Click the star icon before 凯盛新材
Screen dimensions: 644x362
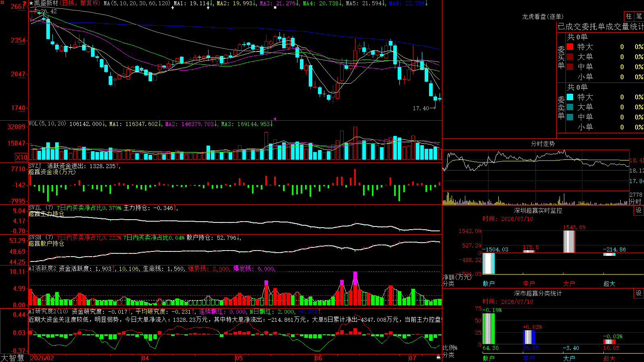(31, 3)
